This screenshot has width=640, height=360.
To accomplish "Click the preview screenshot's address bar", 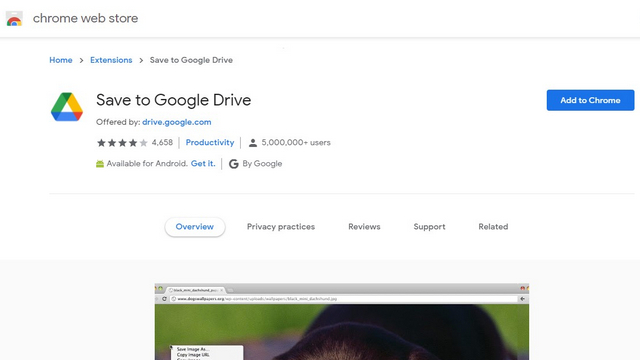I will coord(344,299).
